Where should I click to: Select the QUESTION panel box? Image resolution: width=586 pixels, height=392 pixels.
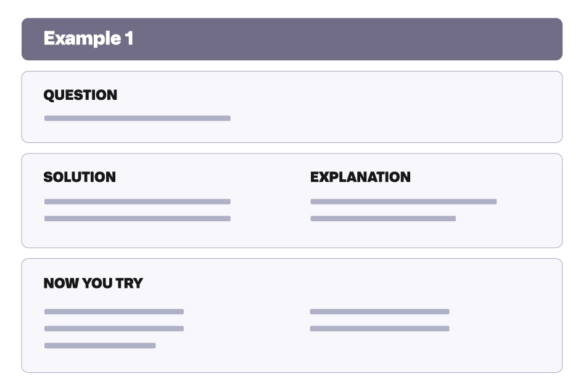[292, 107]
